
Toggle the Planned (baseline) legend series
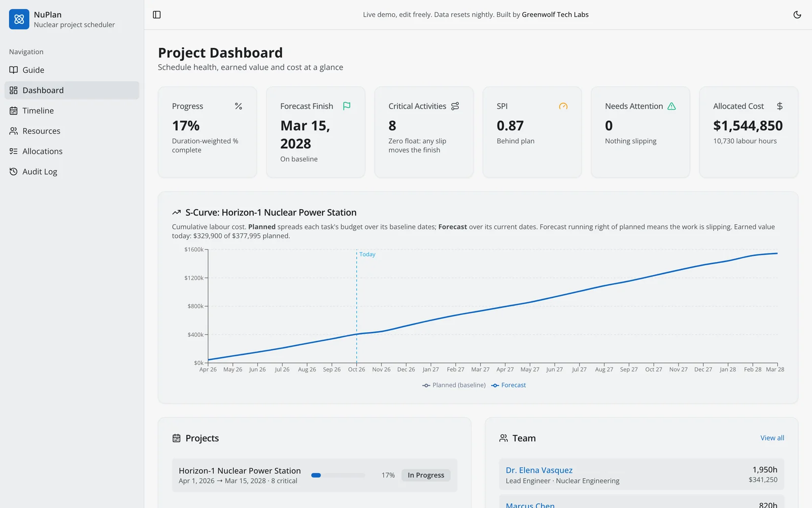(454, 385)
